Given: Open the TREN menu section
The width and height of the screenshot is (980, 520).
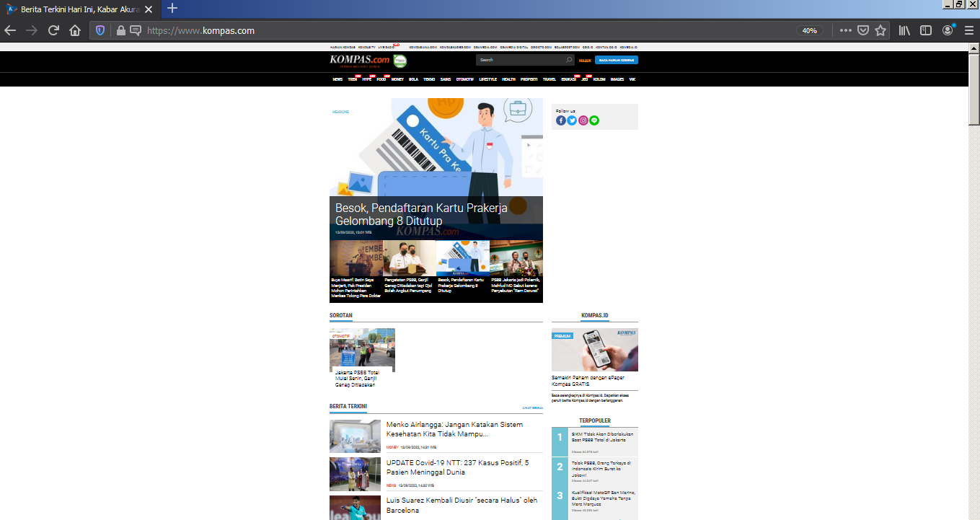Looking at the screenshot, I should pyautogui.click(x=353, y=79).
